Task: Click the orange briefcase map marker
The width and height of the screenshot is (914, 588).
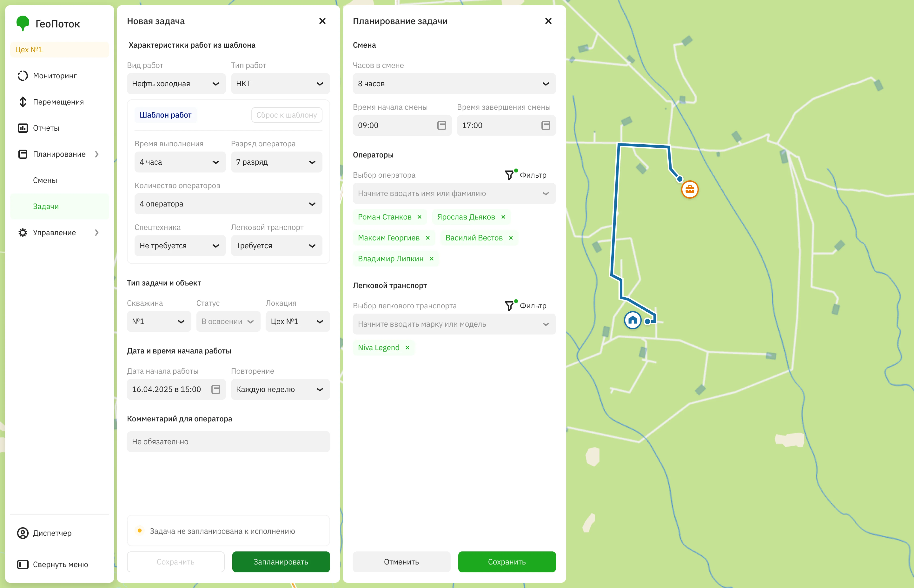Action: (689, 189)
